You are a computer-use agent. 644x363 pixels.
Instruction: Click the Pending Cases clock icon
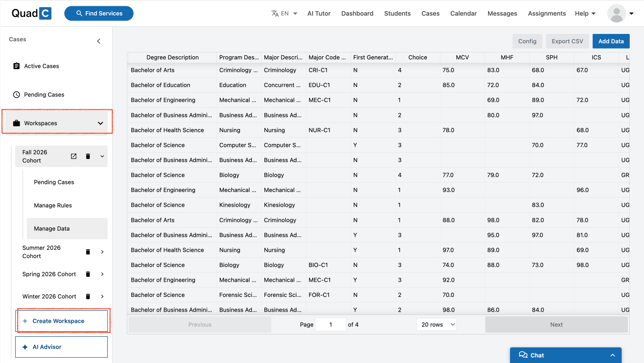tap(16, 94)
